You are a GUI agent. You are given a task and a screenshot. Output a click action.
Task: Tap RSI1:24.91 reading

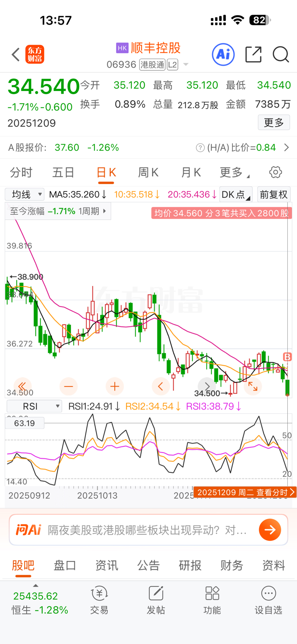click(x=94, y=406)
